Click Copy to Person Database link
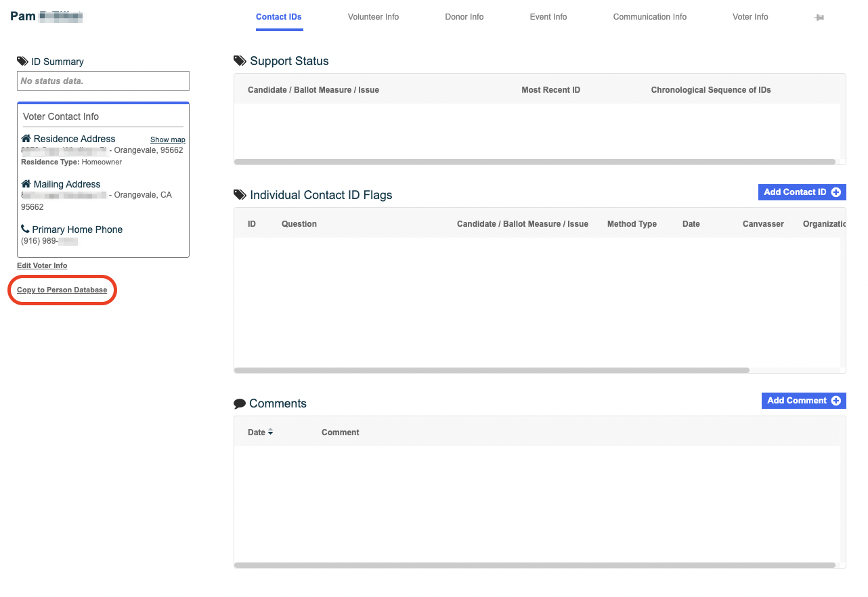868x597 pixels. (62, 290)
